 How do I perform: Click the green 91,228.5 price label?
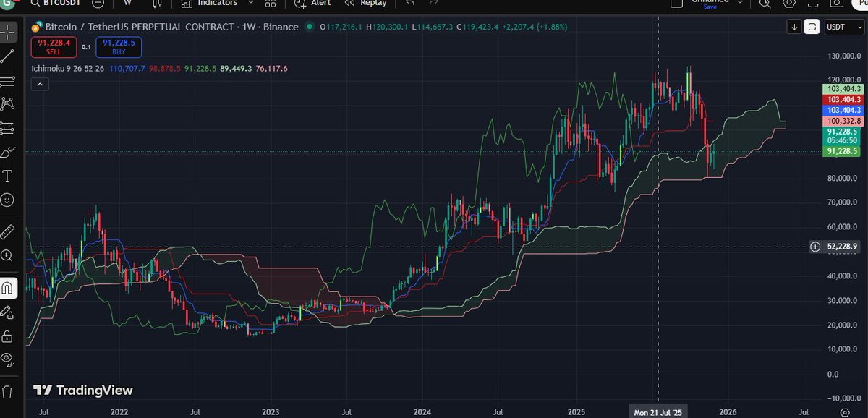coord(842,152)
